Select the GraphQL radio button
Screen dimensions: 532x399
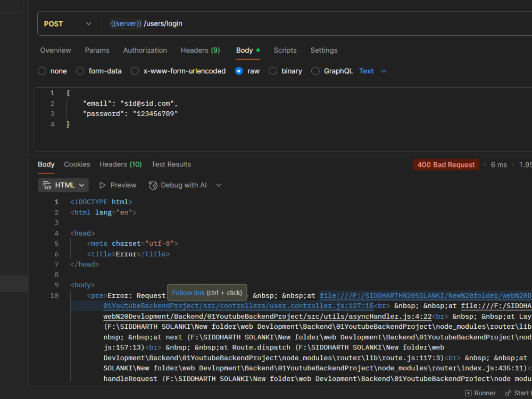(x=315, y=71)
